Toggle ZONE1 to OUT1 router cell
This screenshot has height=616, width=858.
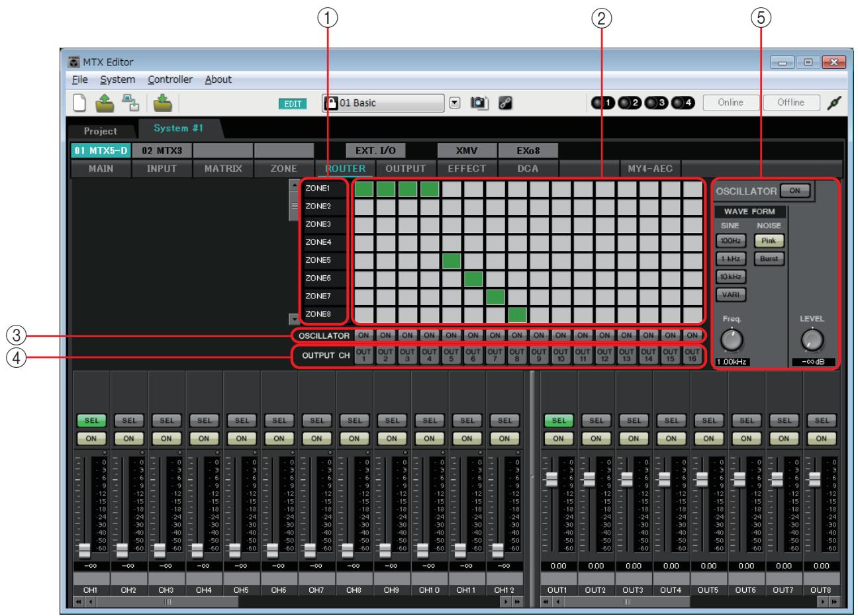click(363, 189)
